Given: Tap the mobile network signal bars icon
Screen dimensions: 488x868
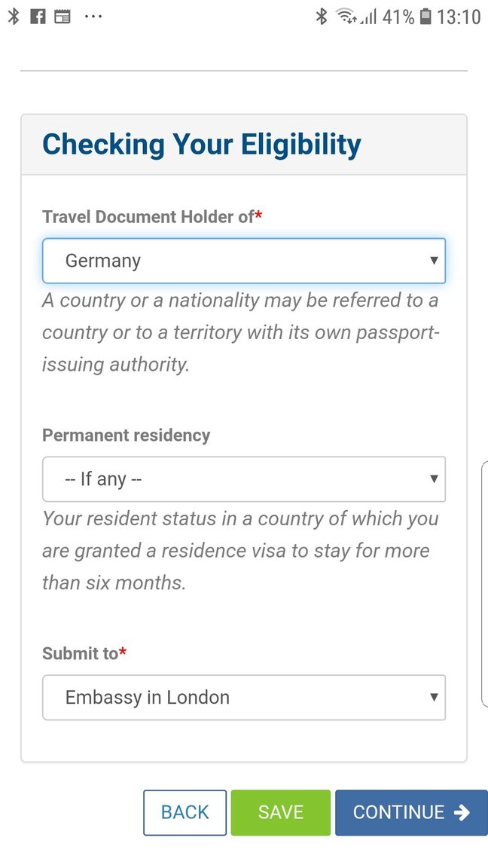Looking at the screenshot, I should click(x=368, y=17).
